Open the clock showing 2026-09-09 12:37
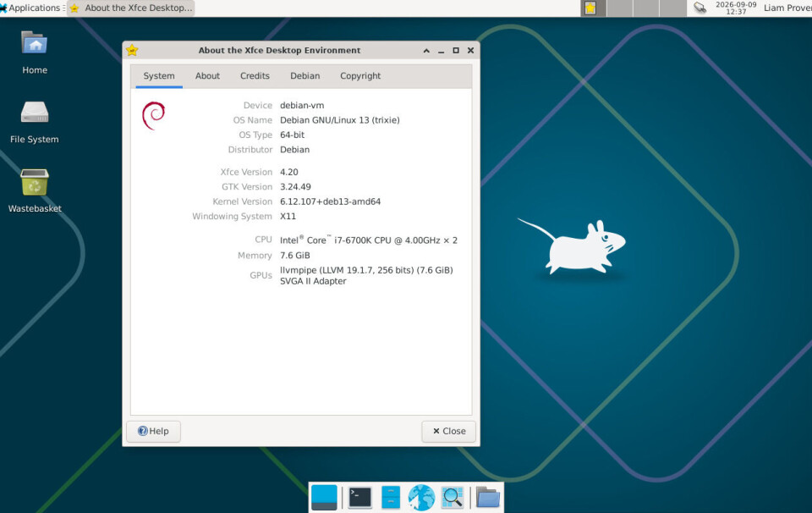Screen dimensions: 812x513 pyautogui.click(x=736, y=8)
